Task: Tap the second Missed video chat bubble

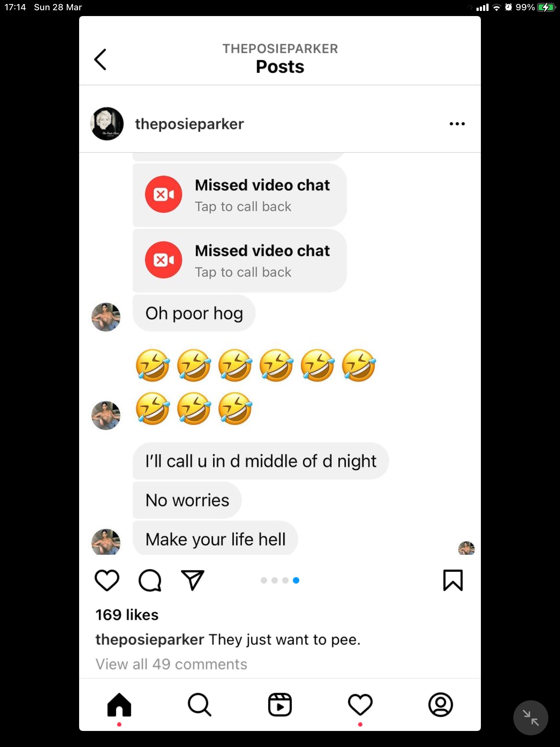Action: (240, 261)
